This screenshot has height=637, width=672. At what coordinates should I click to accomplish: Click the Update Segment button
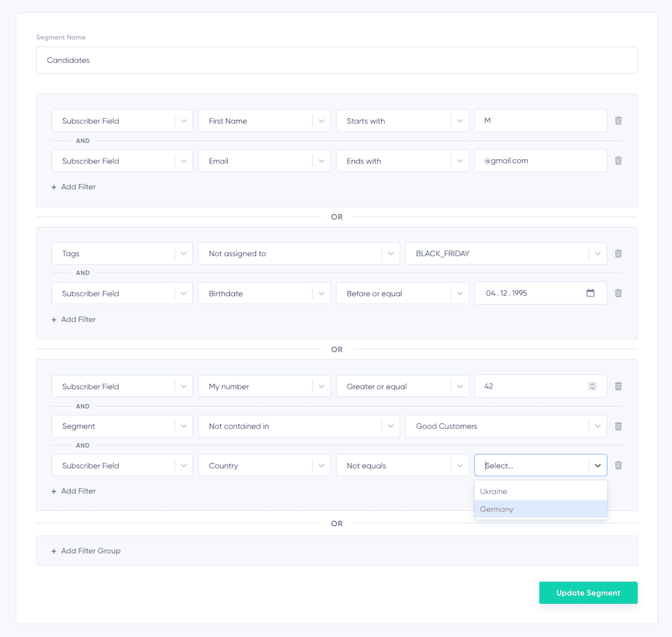588,592
